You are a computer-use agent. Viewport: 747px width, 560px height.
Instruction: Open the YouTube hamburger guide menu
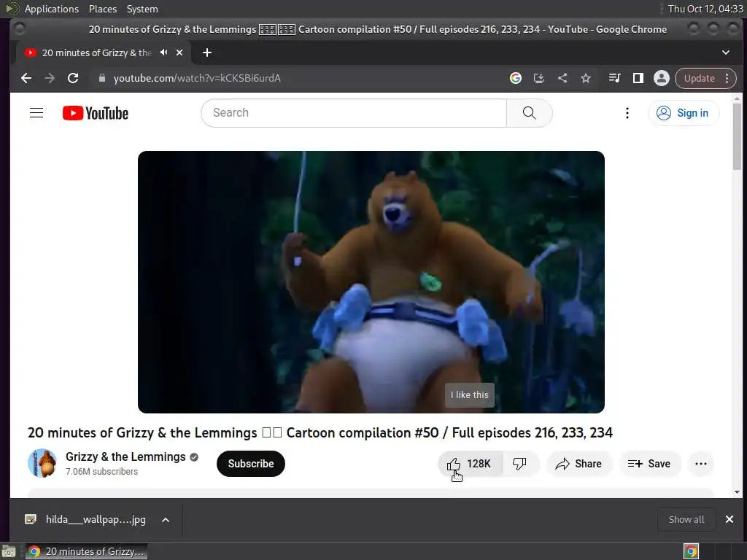[x=36, y=113]
